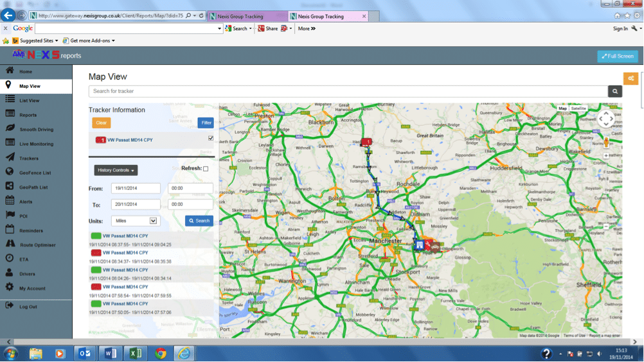Click the map zoom in plus
644x362 pixels.
606,156
